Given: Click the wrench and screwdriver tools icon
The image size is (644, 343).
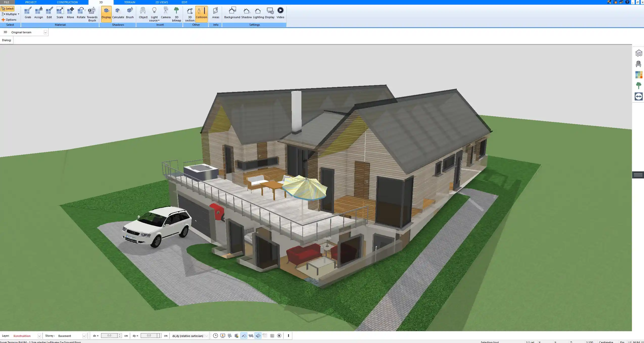Looking at the screenshot, I should click(x=609, y=2).
